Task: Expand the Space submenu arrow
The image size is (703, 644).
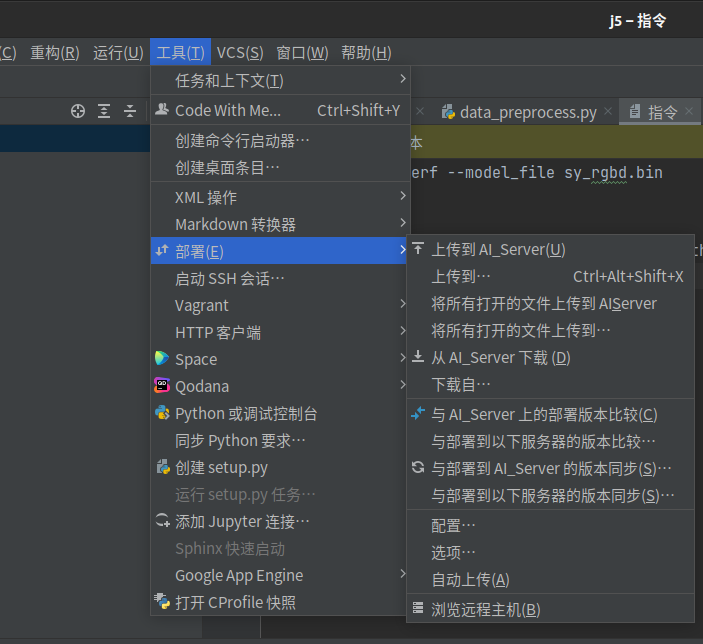Action: click(x=403, y=358)
